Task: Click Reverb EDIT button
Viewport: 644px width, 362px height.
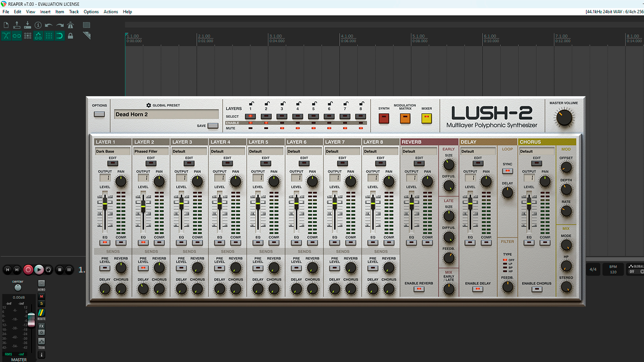Action: coord(419,163)
